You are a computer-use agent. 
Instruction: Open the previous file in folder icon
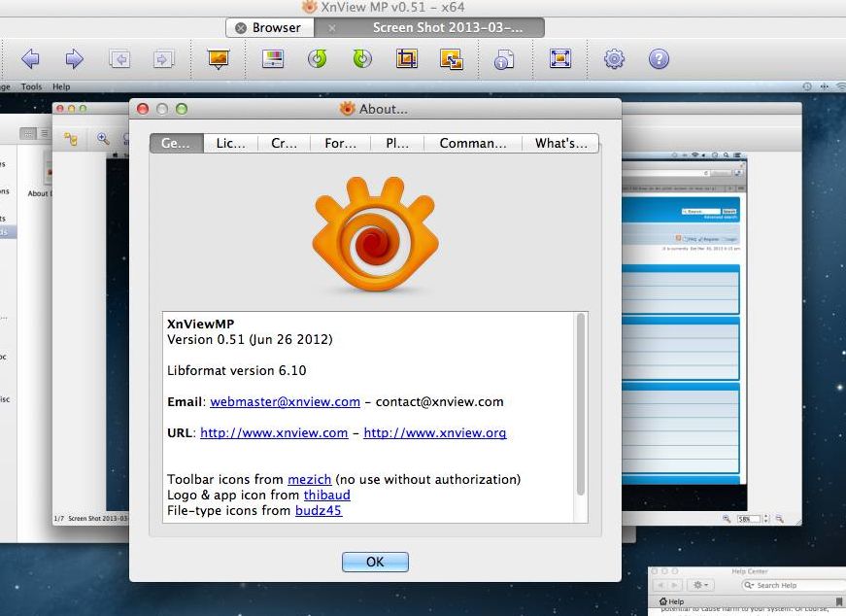point(119,58)
